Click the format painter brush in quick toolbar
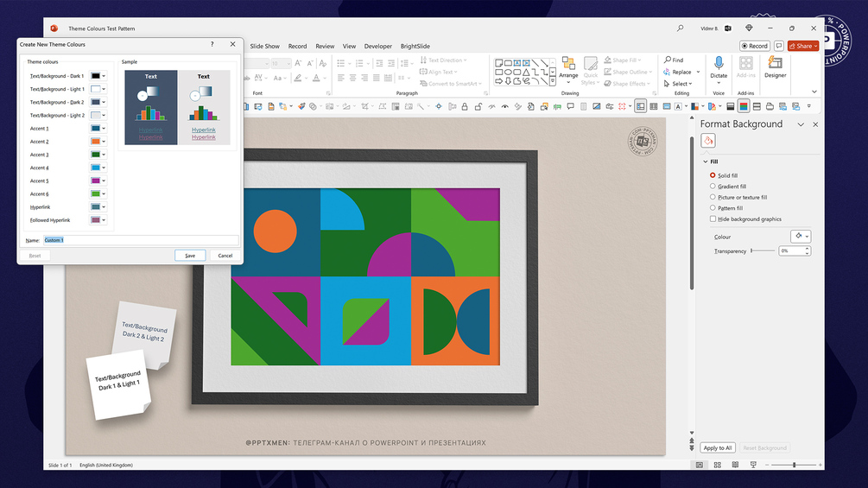 (x=301, y=106)
